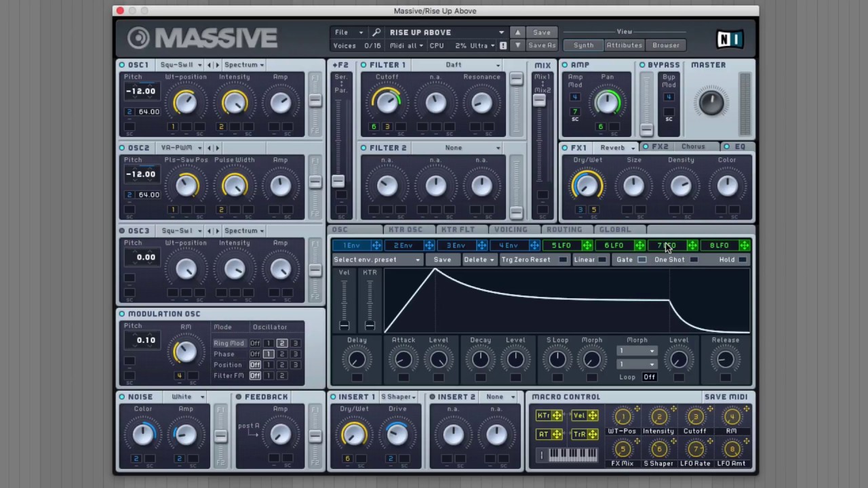Viewport: 868px width, 488px height.
Task: Toggle Noise section power button
Action: 122,397
